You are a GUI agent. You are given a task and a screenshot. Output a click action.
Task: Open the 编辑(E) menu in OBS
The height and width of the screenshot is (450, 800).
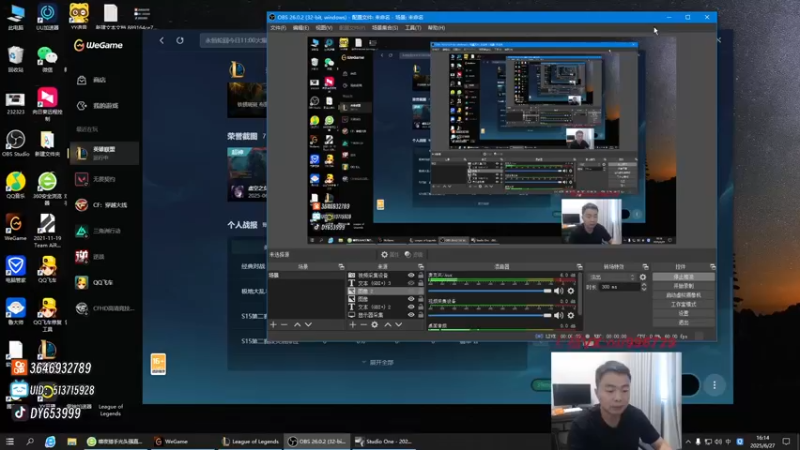[301, 28]
